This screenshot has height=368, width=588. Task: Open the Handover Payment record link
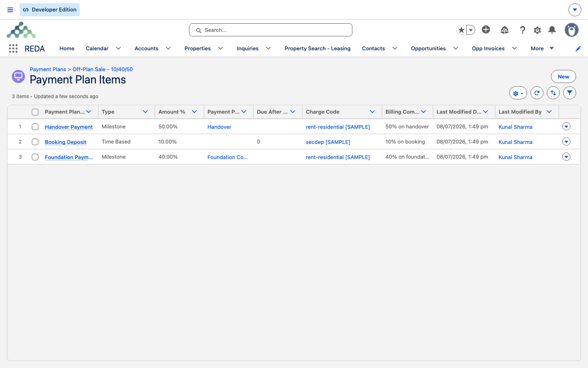tap(69, 127)
